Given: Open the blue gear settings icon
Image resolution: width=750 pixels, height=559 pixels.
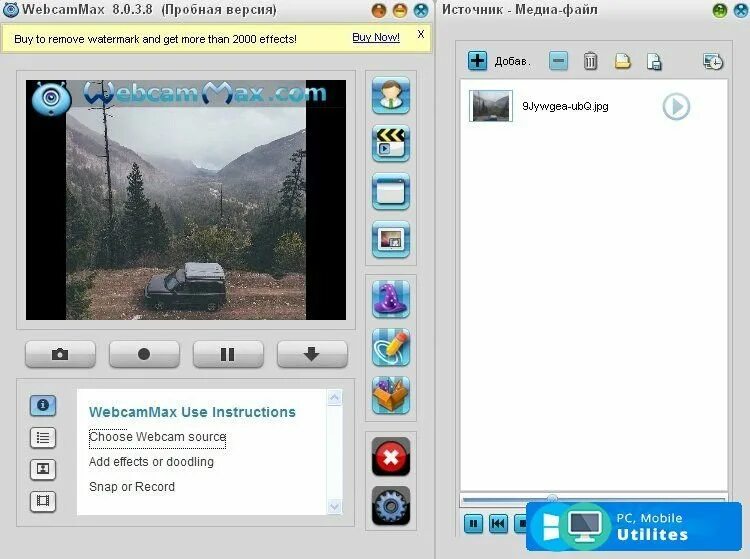Looking at the screenshot, I should click(x=391, y=505).
